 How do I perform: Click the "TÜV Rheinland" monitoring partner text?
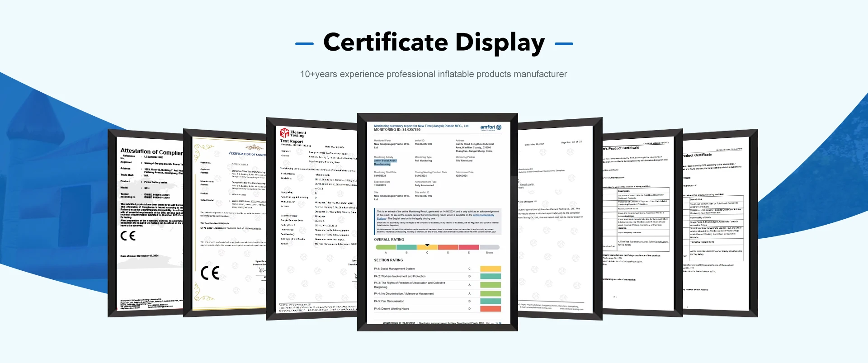pyautogui.click(x=464, y=161)
